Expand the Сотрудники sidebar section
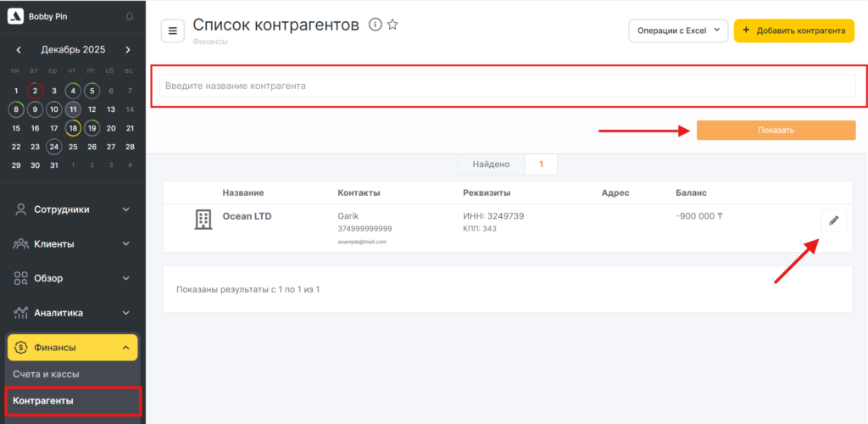This screenshot has width=868, height=424. 72,209
